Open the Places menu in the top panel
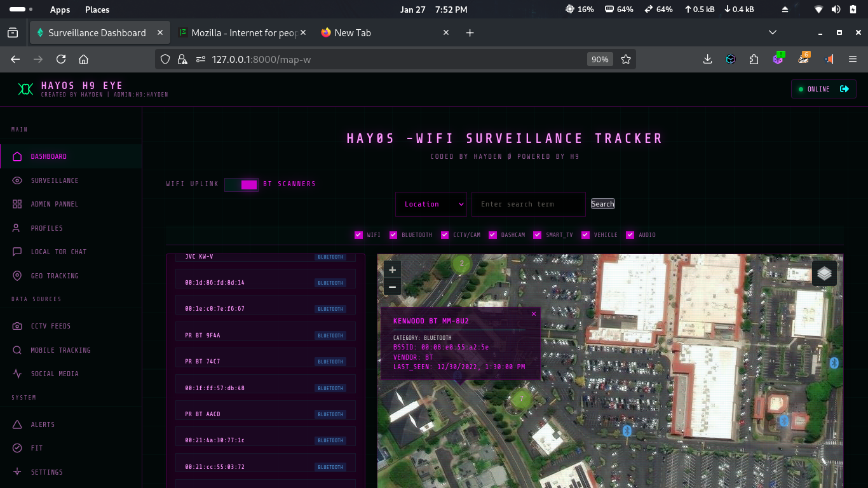The height and width of the screenshot is (488, 868). click(x=97, y=10)
